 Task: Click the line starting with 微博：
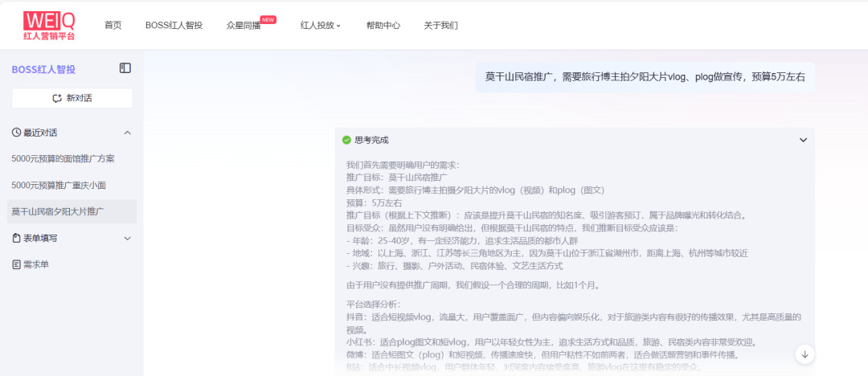pos(543,354)
